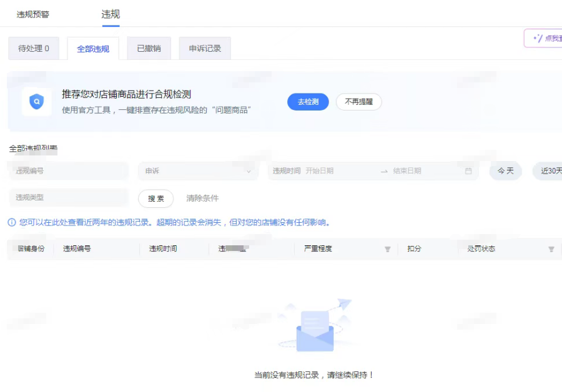
Task: Focus the 违规编号 input field
Action: click(x=69, y=171)
